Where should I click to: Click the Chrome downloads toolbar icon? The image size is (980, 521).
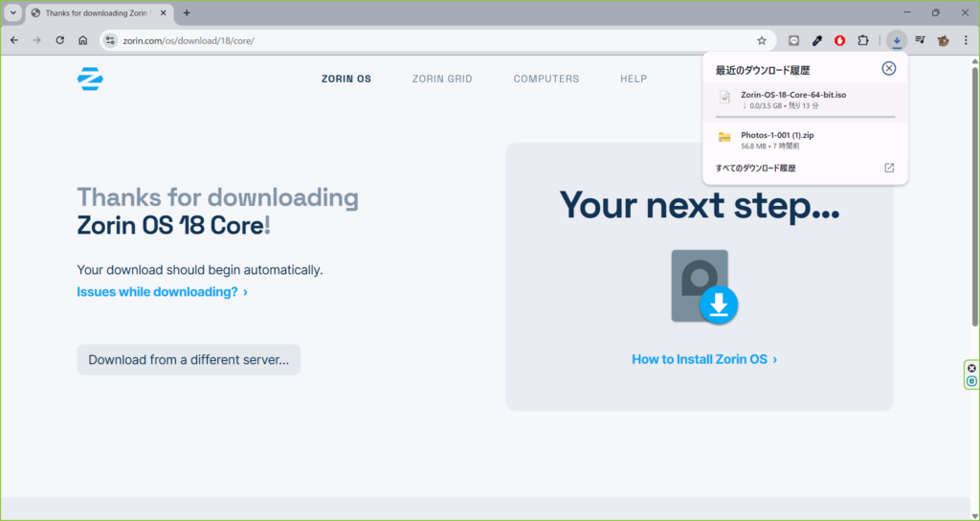click(896, 40)
